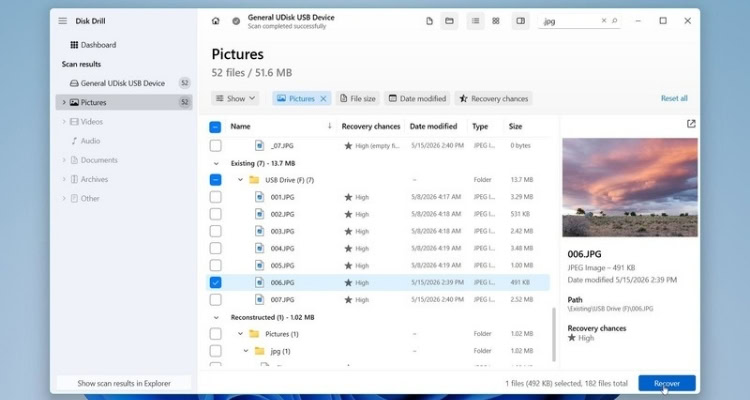Image resolution: width=750 pixels, height=400 pixels.
Task: Collapse the Reconstructed (1) group
Action: coord(216,317)
